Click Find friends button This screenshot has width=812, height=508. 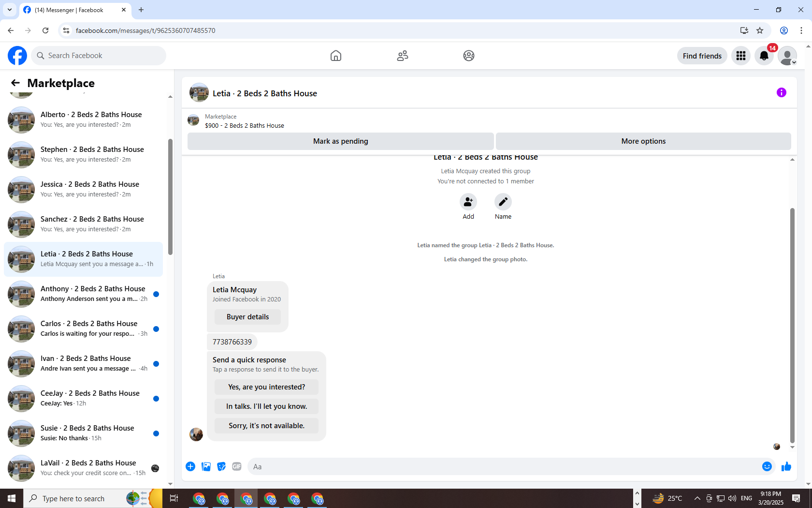pyautogui.click(x=702, y=56)
